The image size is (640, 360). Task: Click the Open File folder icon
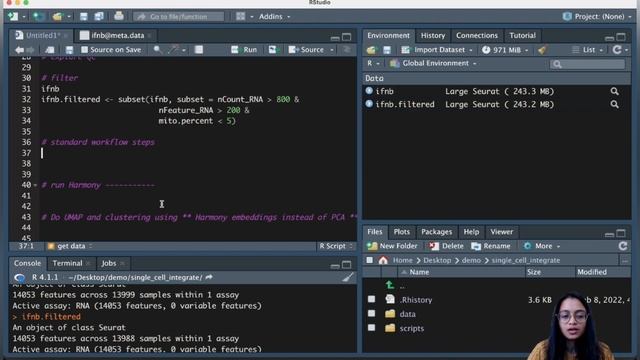click(x=57, y=16)
